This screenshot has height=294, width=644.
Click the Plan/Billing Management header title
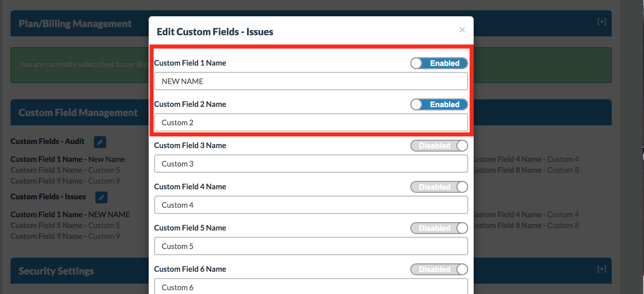(75, 24)
